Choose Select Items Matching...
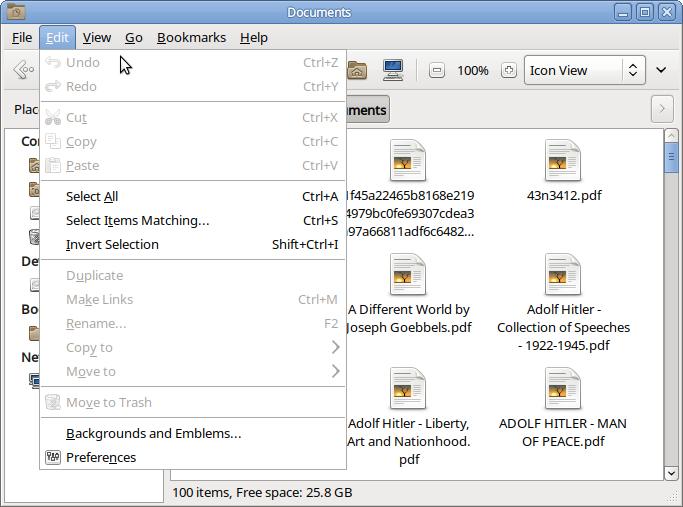683x507 pixels. click(193, 220)
